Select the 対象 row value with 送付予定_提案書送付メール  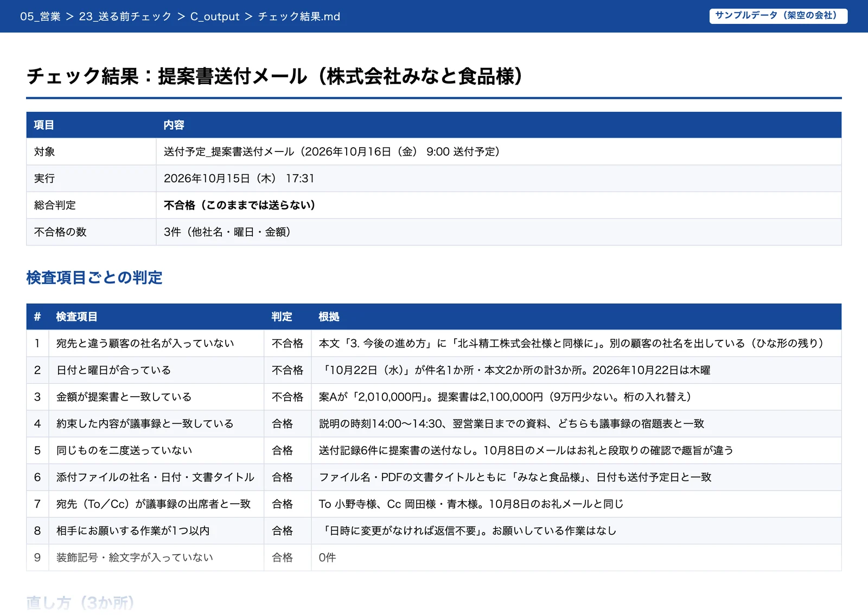[x=332, y=151]
